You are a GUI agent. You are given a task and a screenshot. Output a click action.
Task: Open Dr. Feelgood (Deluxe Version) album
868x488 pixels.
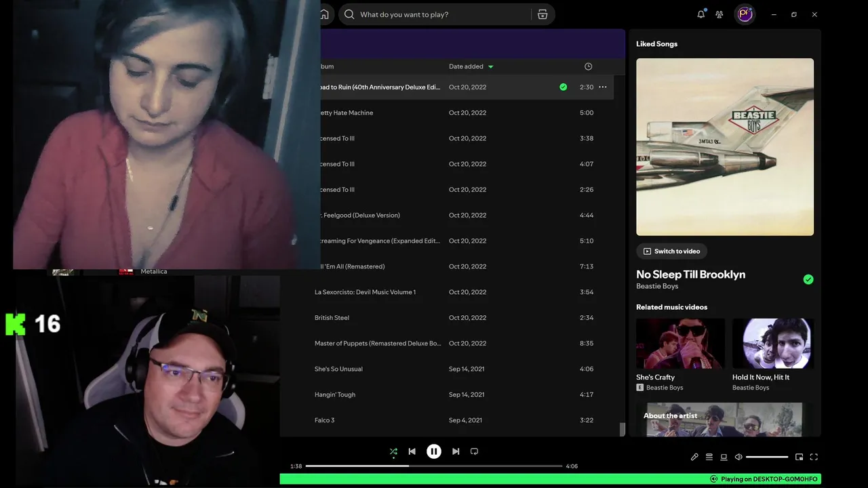pyautogui.click(x=359, y=216)
